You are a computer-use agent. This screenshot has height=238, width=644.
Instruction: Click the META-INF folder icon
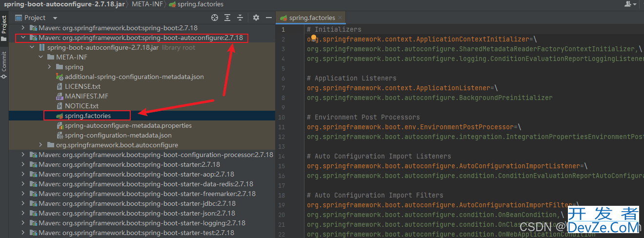click(x=51, y=57)
